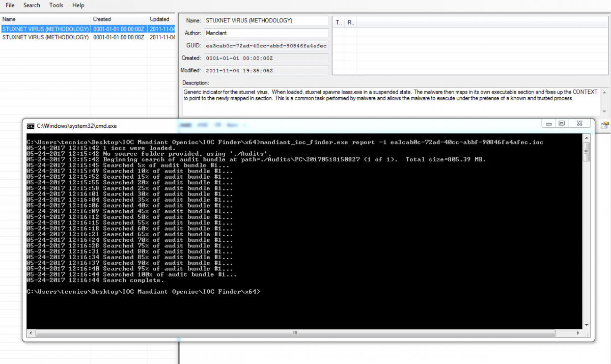
Task: Open the File menu
Action: click(10, 5)
